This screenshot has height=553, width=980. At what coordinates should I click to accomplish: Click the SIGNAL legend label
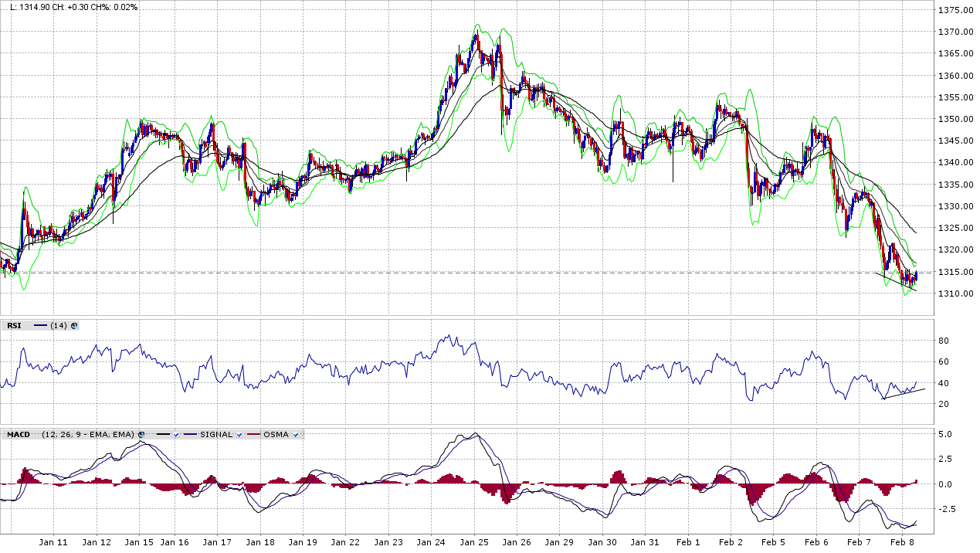coord(216,435)
